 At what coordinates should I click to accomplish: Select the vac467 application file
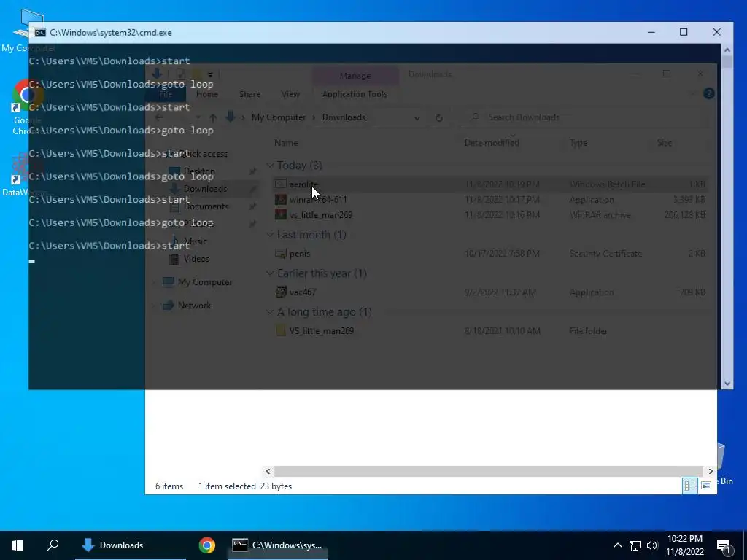[303, 292]
